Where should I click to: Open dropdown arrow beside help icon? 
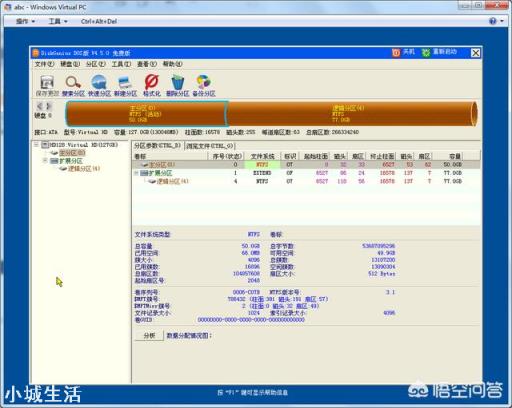[502, 21]
